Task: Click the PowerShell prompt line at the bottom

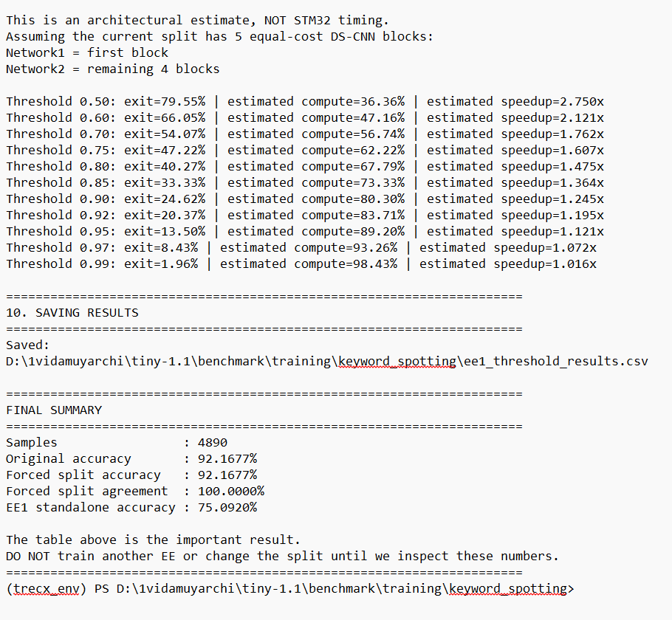Action: [289, 589]
